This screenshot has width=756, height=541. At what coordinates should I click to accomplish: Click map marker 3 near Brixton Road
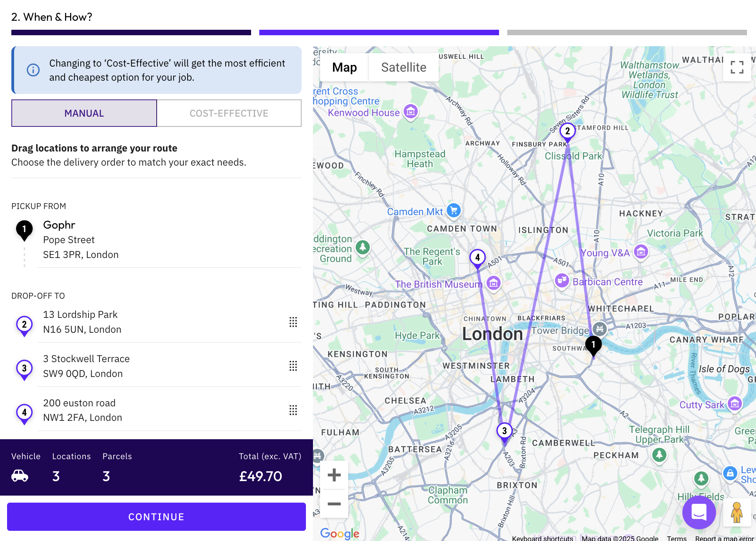(x=505, y=432)
